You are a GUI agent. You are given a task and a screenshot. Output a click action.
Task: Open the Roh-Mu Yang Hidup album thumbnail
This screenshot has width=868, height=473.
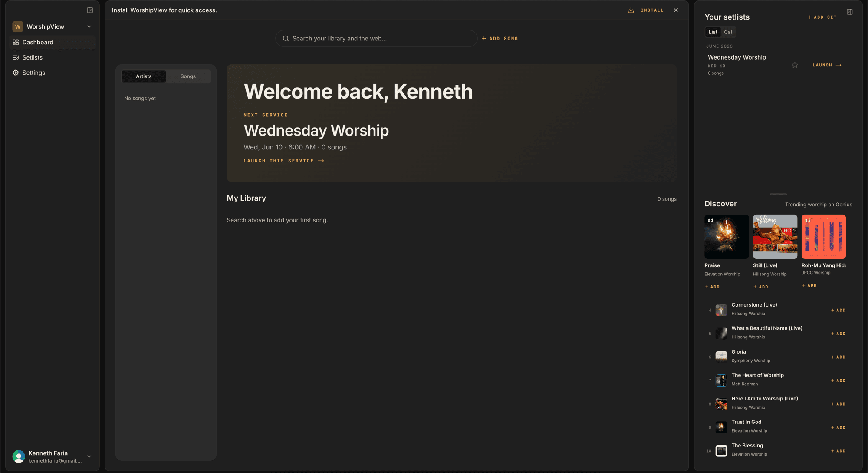pyautogui.click(x=824, y=237)
